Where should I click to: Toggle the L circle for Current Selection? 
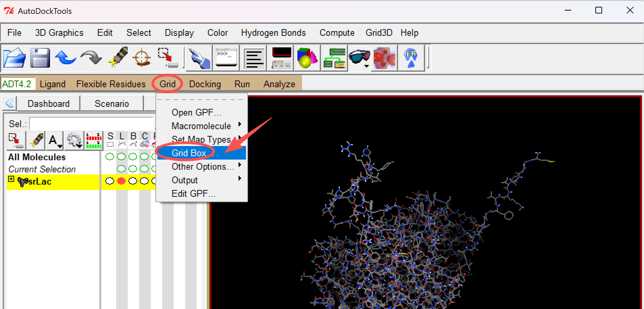121,168
